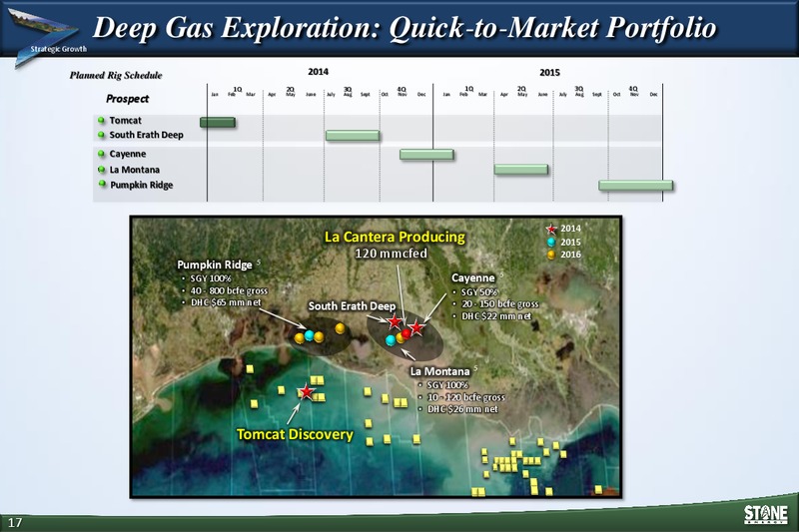Click the DHC $65 mm net text
Image resolution: width=799 pixels, height=532 pixels.
[226, 302]
